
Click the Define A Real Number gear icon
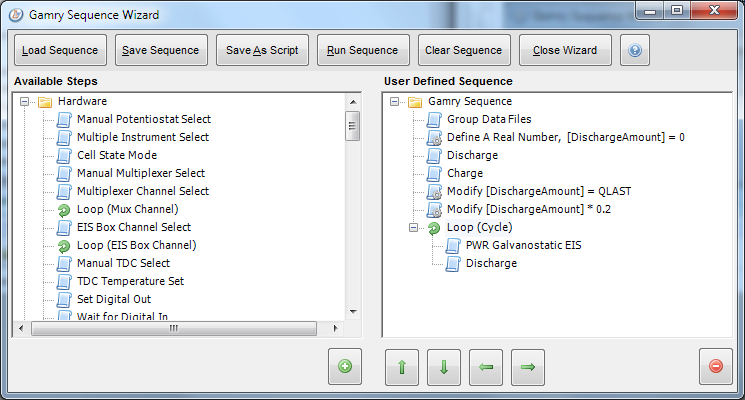[x=434, y=138]
